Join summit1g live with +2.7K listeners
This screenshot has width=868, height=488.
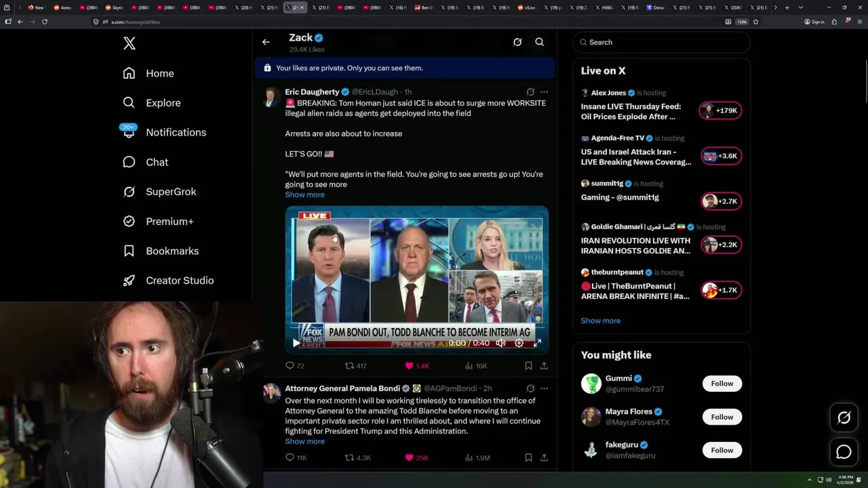pos(721,201)
